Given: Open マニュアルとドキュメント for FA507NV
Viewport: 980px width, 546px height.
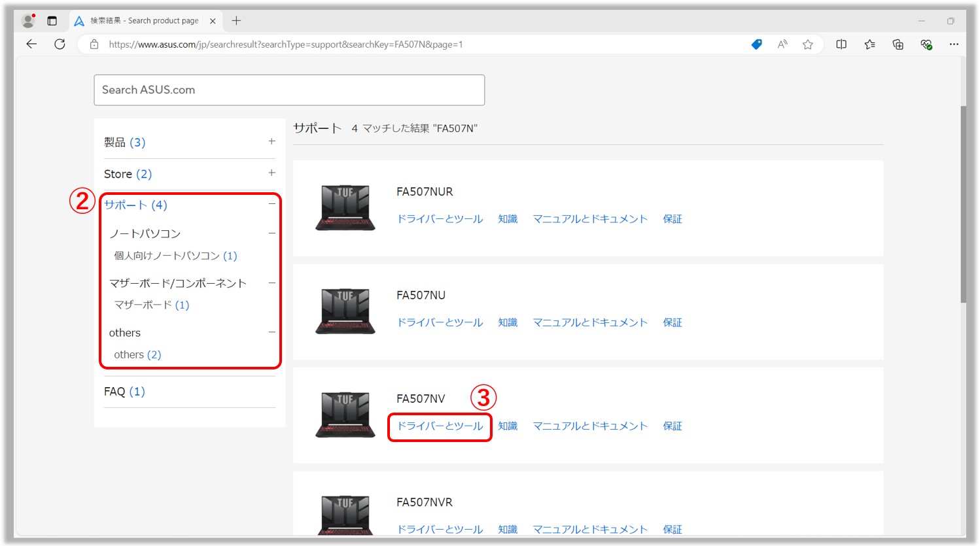Looking at the screenshot, I should (x=590, y=426).
